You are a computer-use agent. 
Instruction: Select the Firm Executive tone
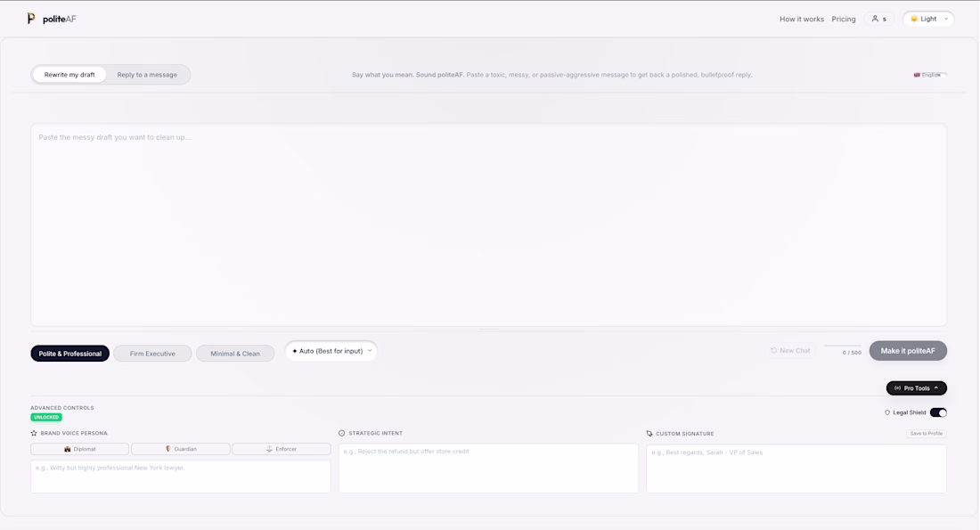click(152, 354)
